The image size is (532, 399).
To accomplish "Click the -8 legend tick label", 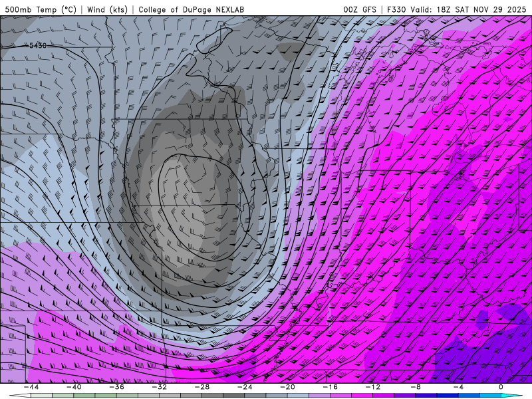I will [416, 387].
